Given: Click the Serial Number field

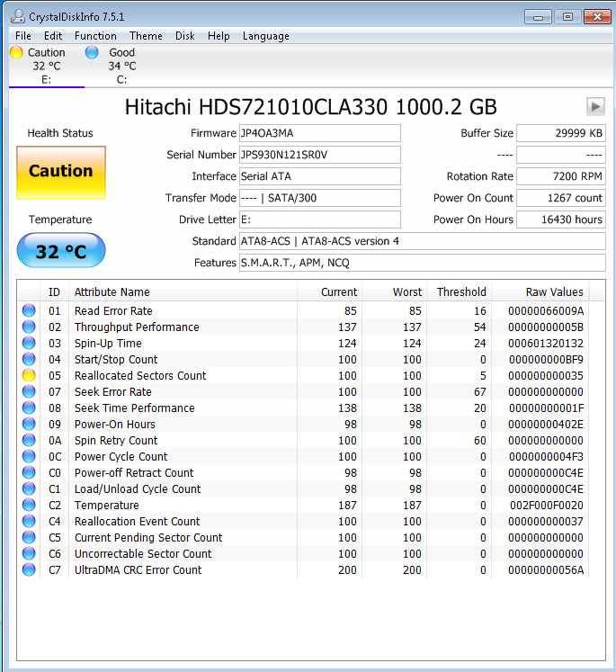Looking at the screenshot, I should pos(320,155).
